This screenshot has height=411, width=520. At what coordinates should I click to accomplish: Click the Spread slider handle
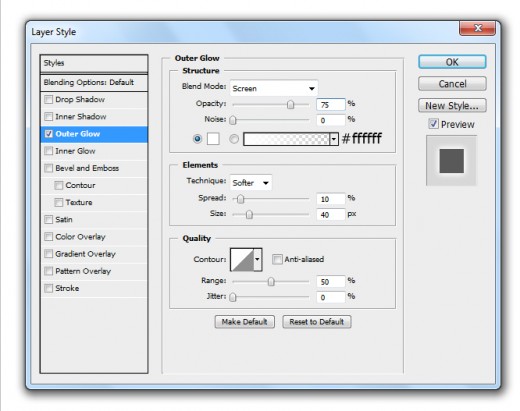tap(240, 199)
